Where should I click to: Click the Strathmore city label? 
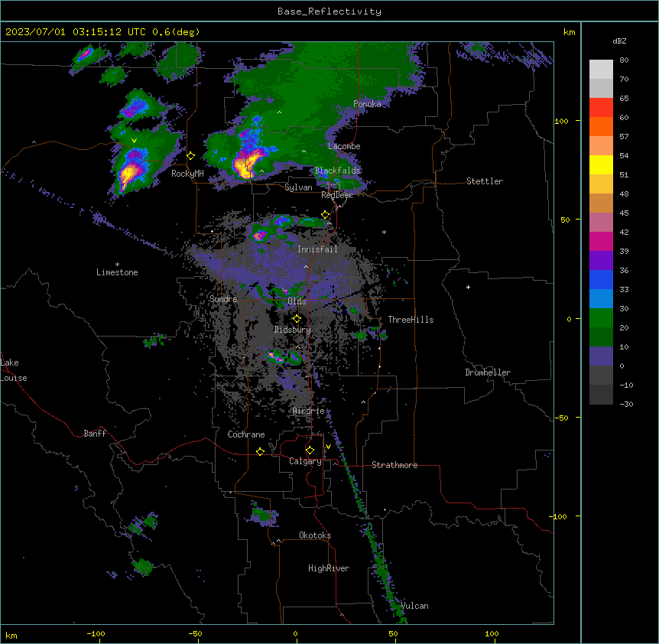(x=394, y=465)
